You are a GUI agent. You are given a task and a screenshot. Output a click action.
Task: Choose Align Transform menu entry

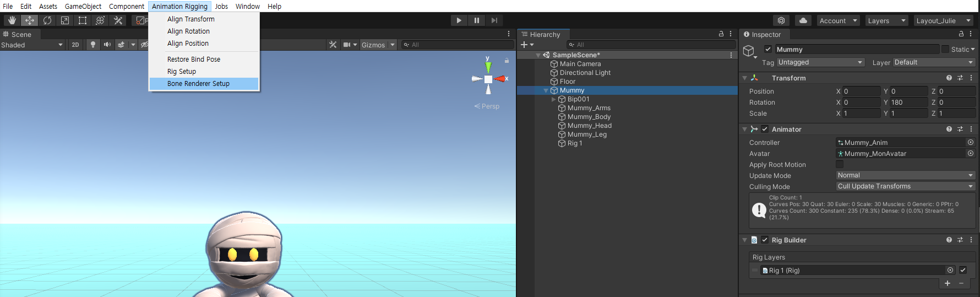pyautogui.click(x=204, y=19)
